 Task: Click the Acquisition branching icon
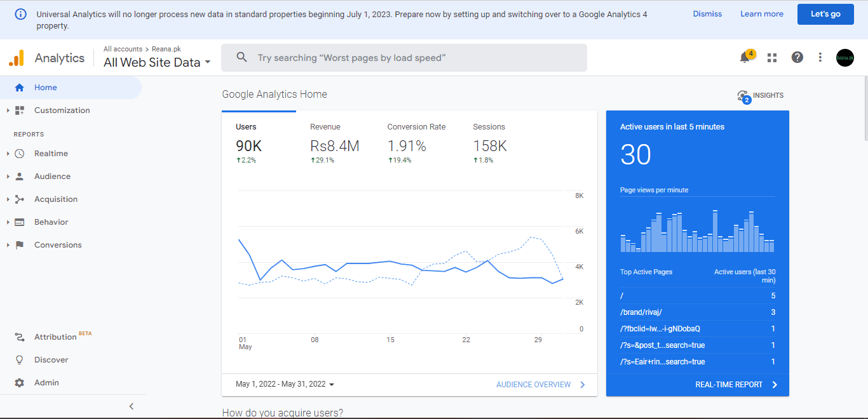20,199
